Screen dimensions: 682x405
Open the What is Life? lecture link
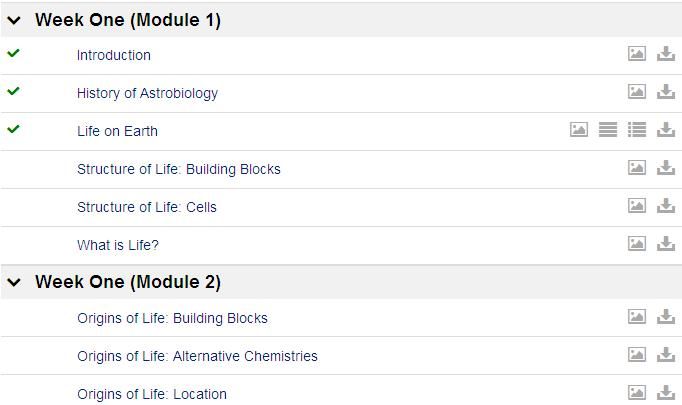pos(118,245)
